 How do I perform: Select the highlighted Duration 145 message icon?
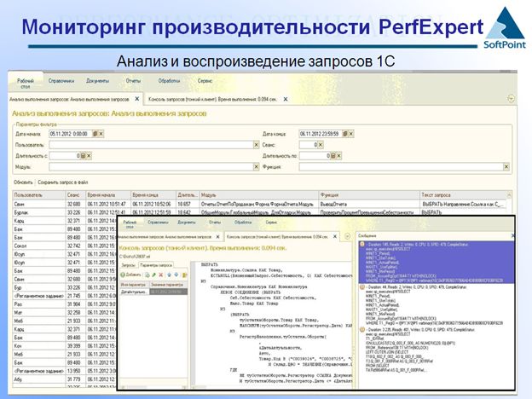[x=362, y=245]
